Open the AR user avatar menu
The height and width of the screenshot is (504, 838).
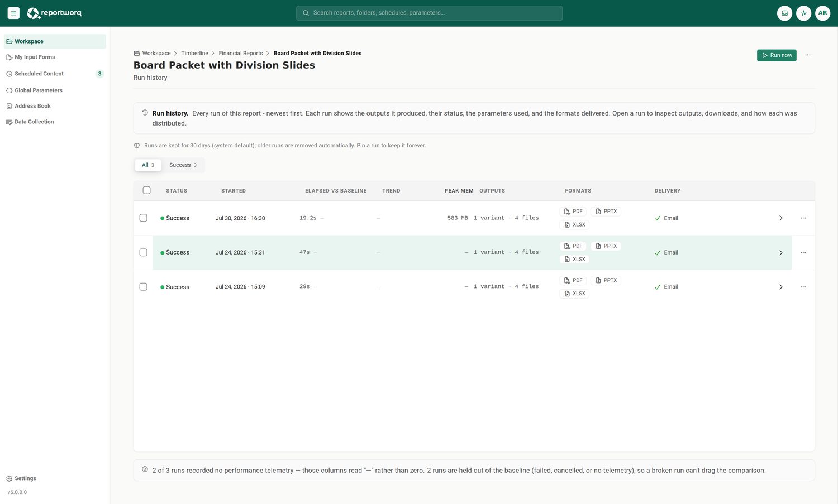822,13
